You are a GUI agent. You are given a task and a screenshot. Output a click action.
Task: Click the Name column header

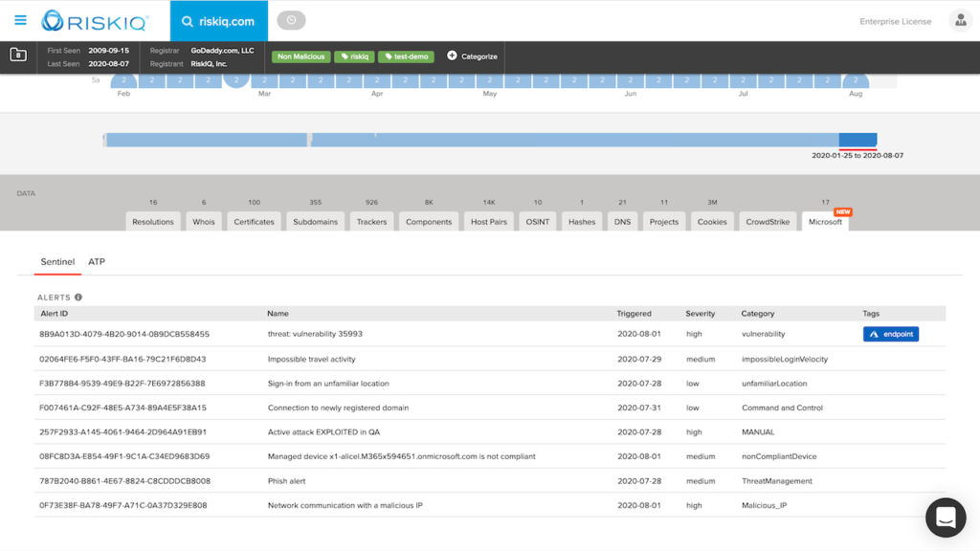[x=278, y=314]
